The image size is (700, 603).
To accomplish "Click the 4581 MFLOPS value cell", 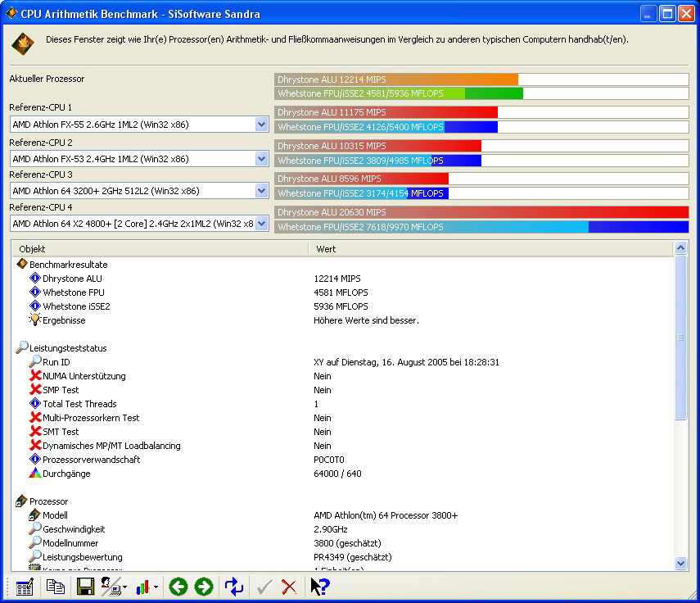I will (341, 292).
